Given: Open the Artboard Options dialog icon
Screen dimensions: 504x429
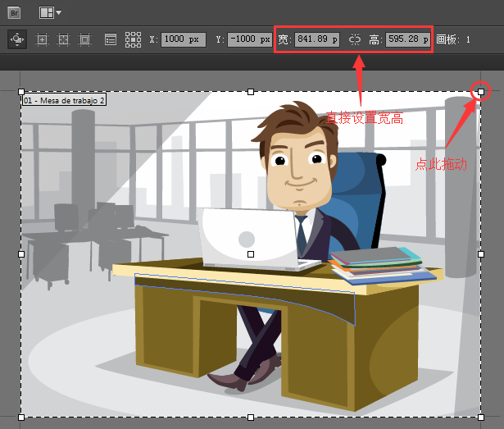Looking at the screenshot, I should [111, 39].
